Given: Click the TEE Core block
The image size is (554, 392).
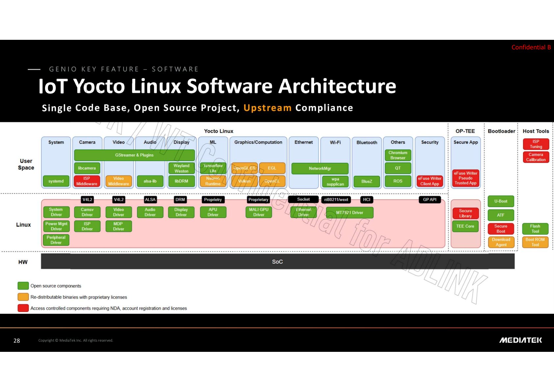Looking at the screenshot, I should (465, 226).
